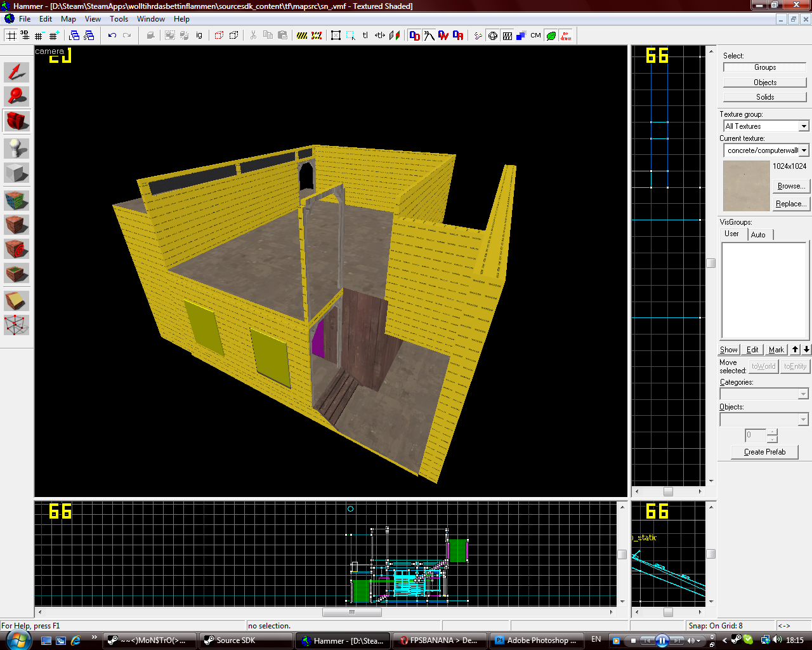
Task: Click the current texture preview swatch
Action: pos(746,186)
